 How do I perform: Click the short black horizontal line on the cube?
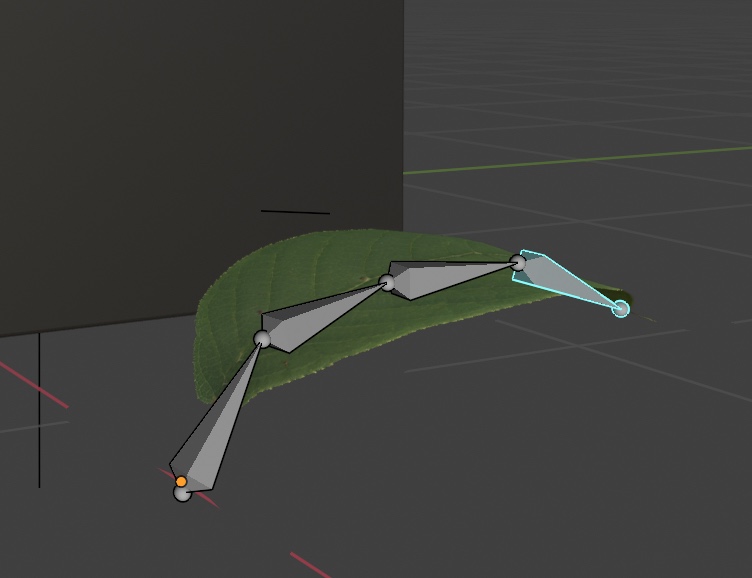(x=295, y=211)
